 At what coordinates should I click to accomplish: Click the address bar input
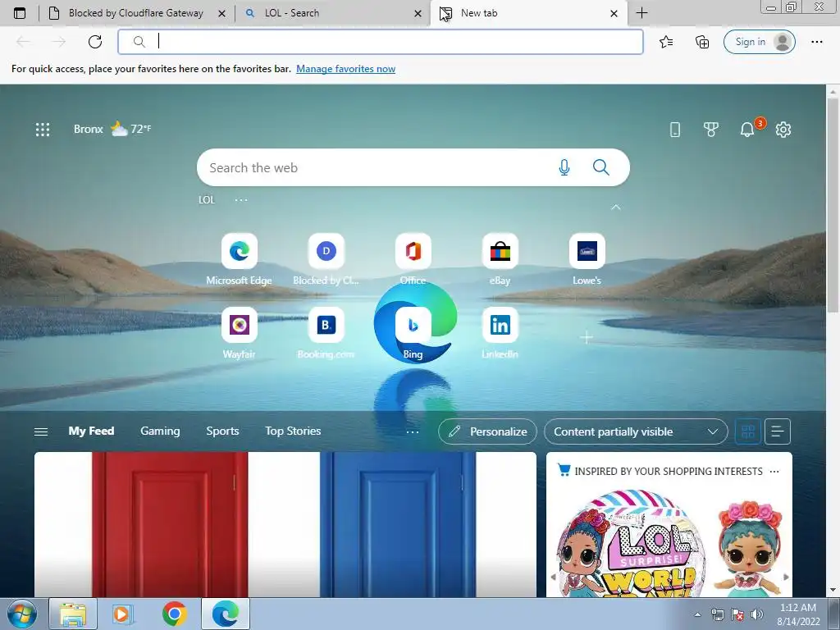click(381, 42)
